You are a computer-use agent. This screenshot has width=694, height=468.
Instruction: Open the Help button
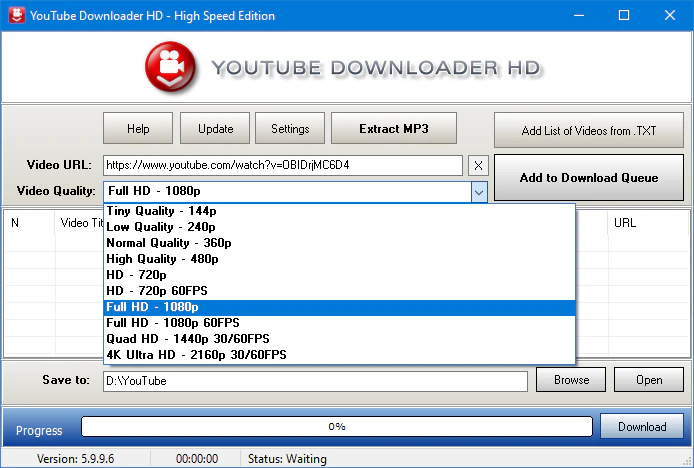click(138, 129)
